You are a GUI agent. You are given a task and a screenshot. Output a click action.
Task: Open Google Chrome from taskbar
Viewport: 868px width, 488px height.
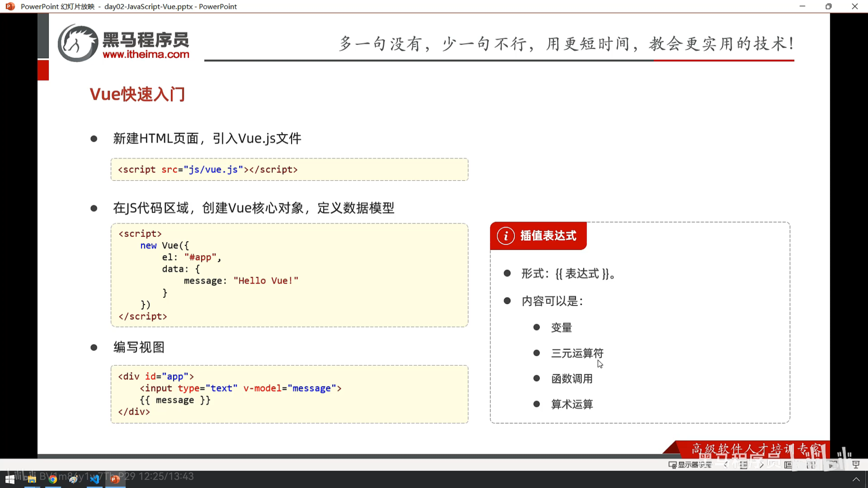(53, 479)
